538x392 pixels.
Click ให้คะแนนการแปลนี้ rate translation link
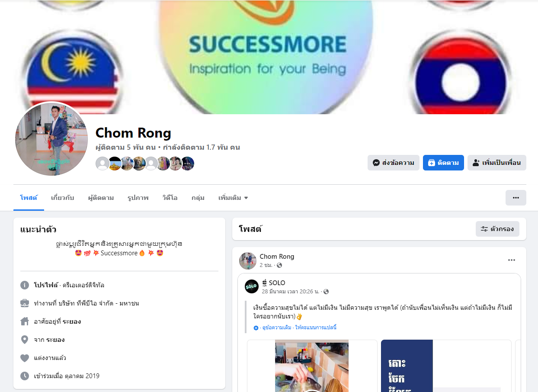click(316, 328)
